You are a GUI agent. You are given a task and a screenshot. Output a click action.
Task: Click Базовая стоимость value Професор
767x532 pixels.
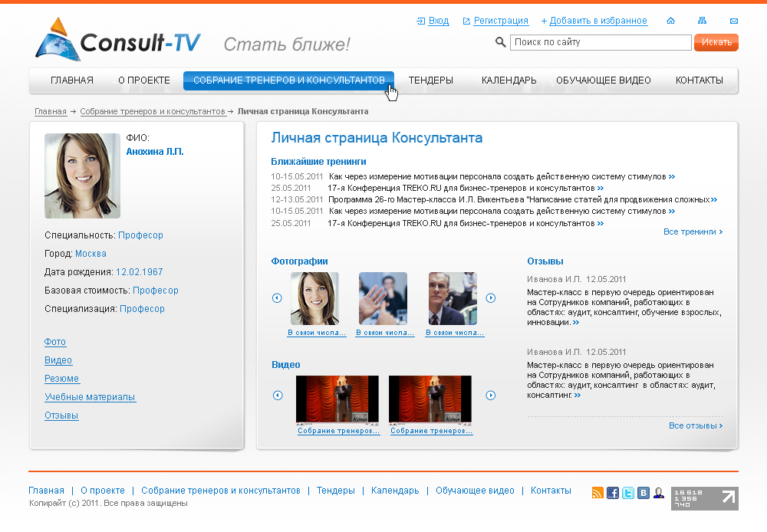click(156, 291)
